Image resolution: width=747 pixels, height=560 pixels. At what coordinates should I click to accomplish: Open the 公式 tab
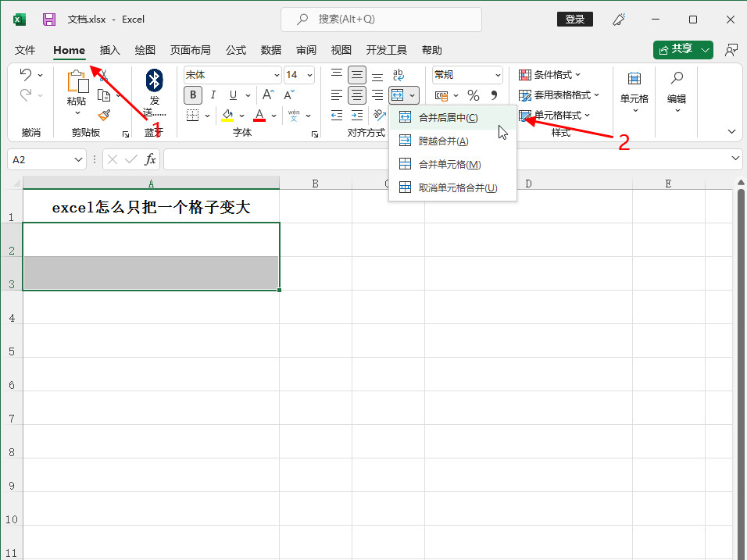[236, 50]
